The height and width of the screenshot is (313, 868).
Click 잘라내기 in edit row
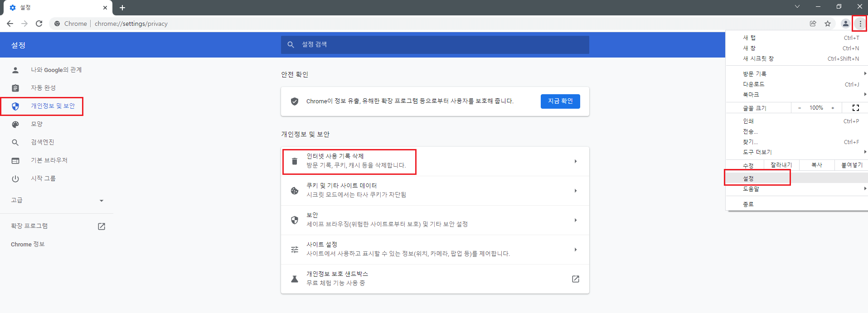(781, 165)
